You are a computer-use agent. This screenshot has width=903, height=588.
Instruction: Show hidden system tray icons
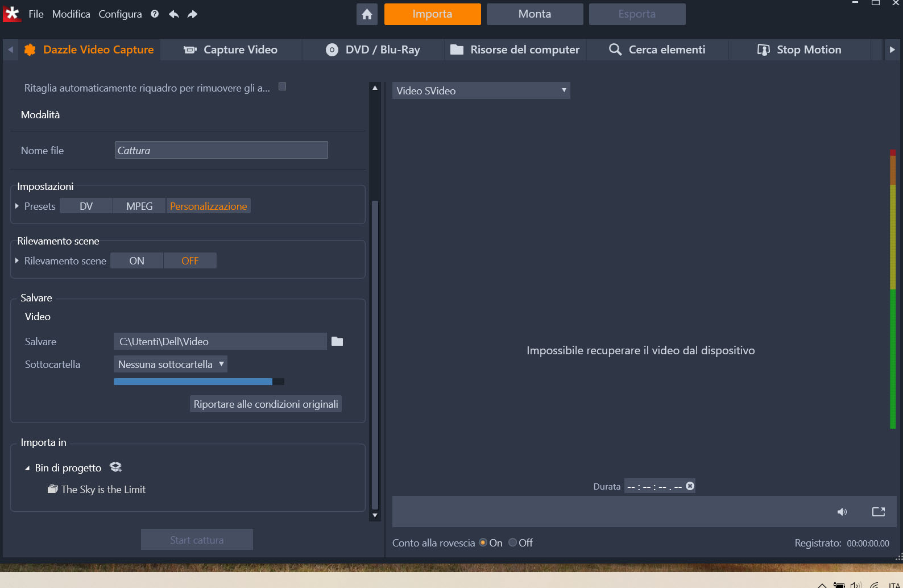tap(822, 585)
